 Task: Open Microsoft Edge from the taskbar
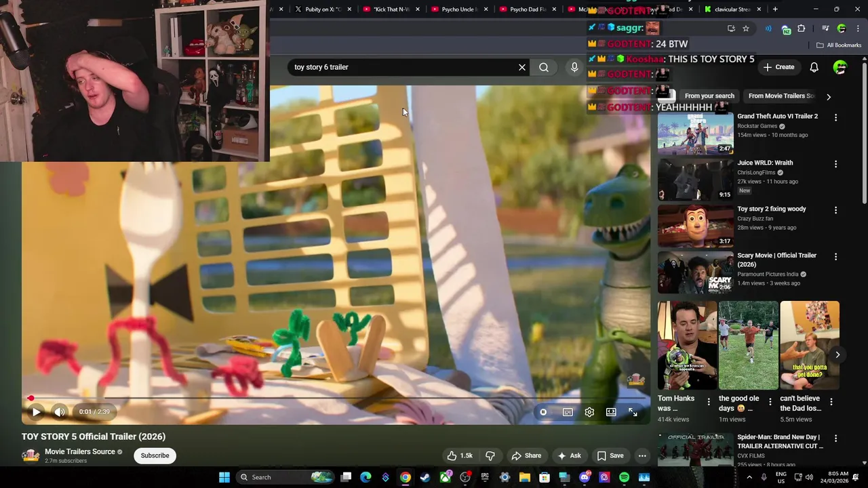tap(366, 477)
